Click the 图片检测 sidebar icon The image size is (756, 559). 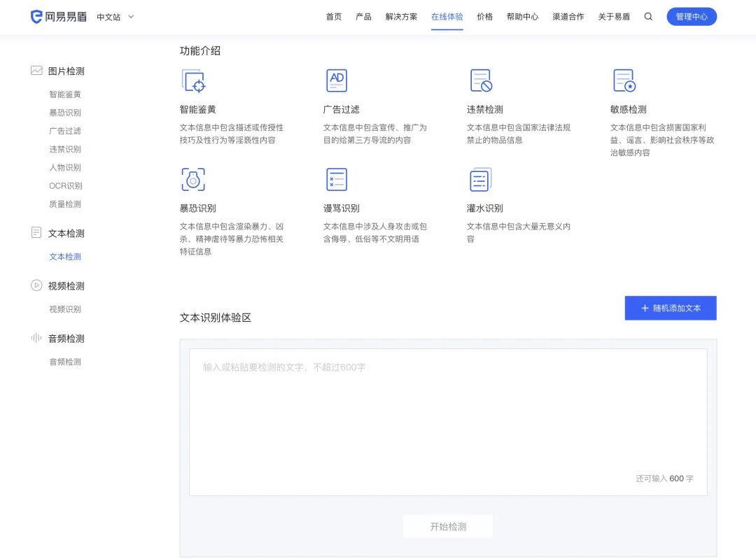pos(36,70)
